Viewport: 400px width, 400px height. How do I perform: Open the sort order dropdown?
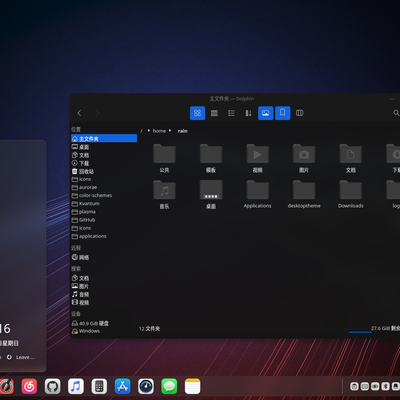coord(248,113)
